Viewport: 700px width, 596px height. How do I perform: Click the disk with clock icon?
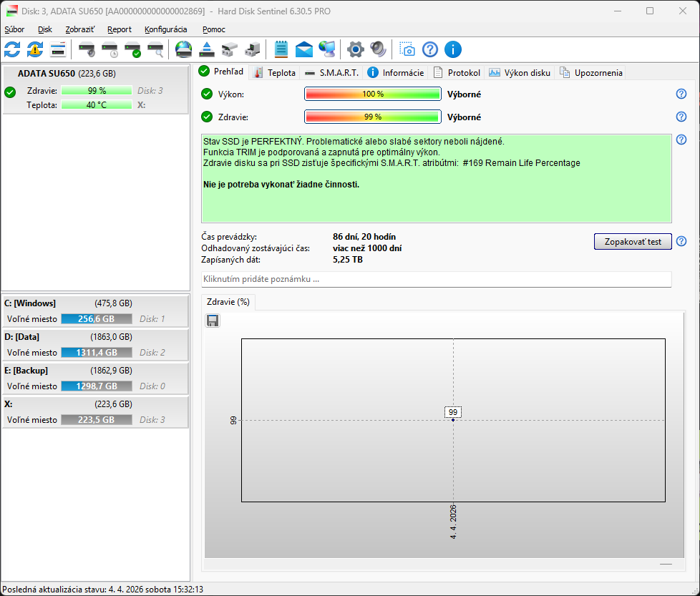[x=110, y=49]
